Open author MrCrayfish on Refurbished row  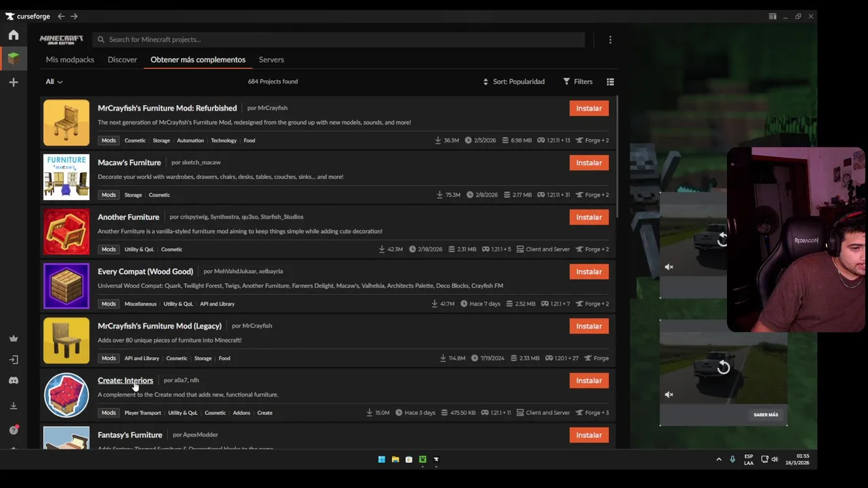coord(273,108)
